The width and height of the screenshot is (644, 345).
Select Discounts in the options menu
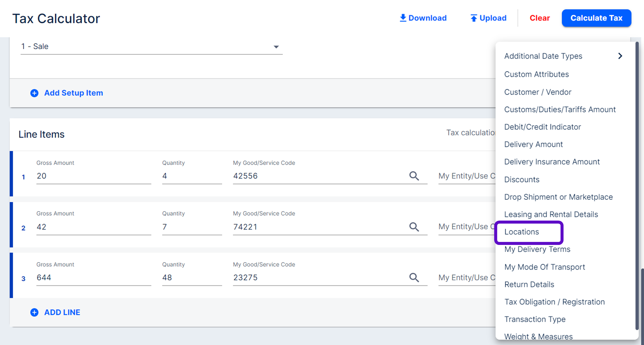[x=522, y=180]
